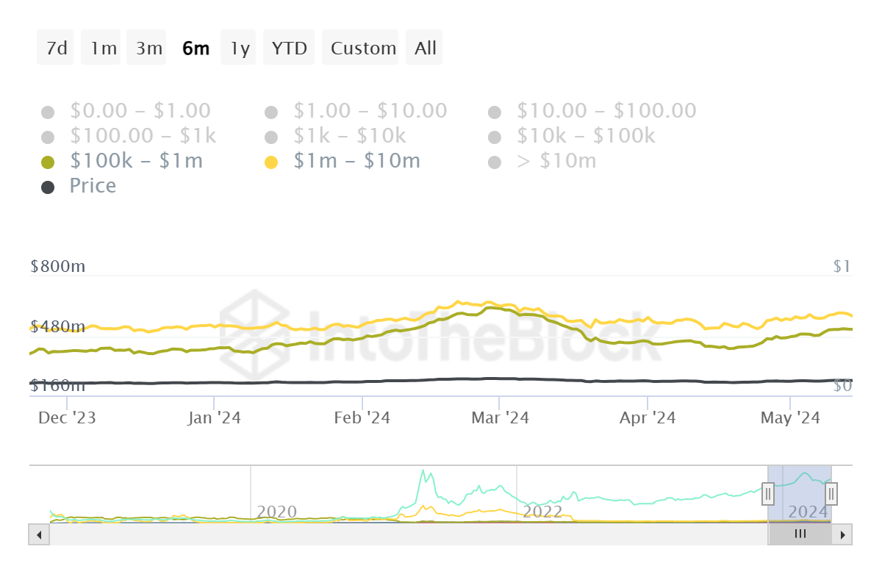Screen dimensions: 882x588
Task: Open the Custom date range
Action: [362, 49]
